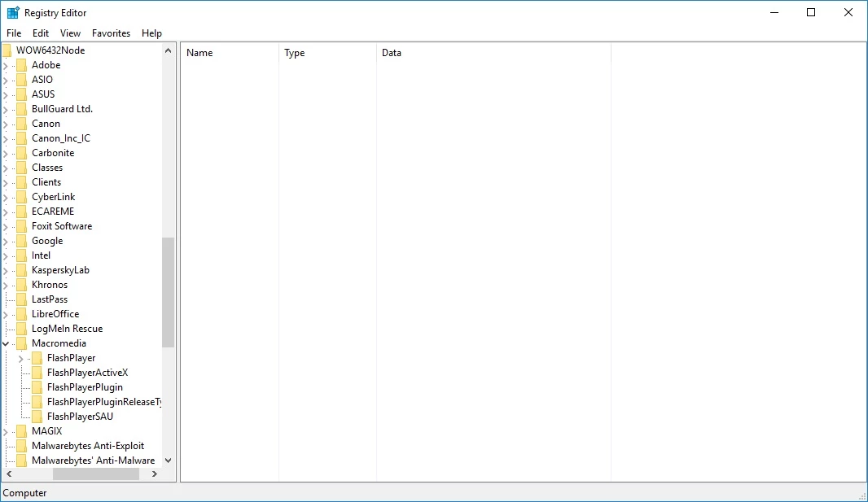This screenshot has width=868, height=502.
Task: Click the Intel folder icon
Action: point(21,255)
